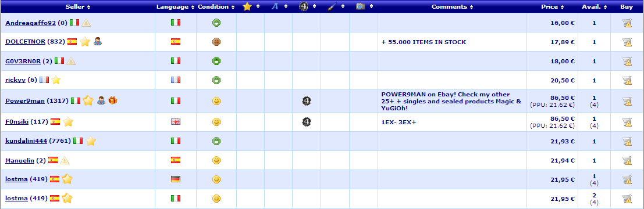Screen dimensions: 644x209
Task: Click the person badge next to DOLCETNOR
Action: point(97,42)
